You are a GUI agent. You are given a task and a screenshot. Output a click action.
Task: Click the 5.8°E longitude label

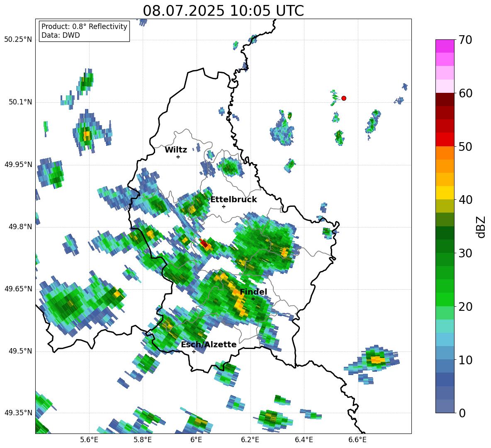coord(143,440)
